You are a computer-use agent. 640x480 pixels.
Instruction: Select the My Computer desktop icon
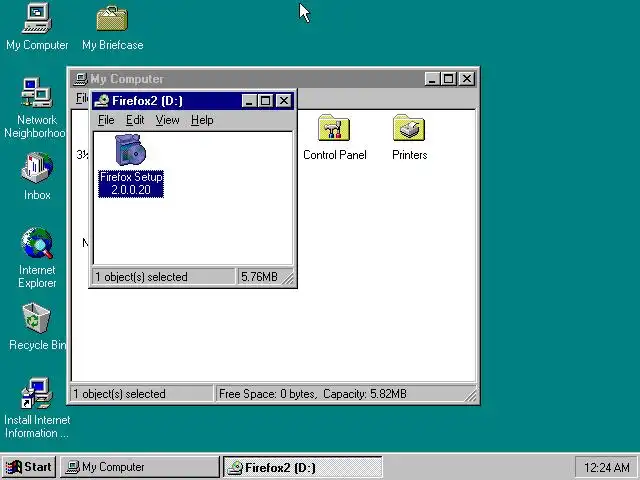click(x=37, y=18)
